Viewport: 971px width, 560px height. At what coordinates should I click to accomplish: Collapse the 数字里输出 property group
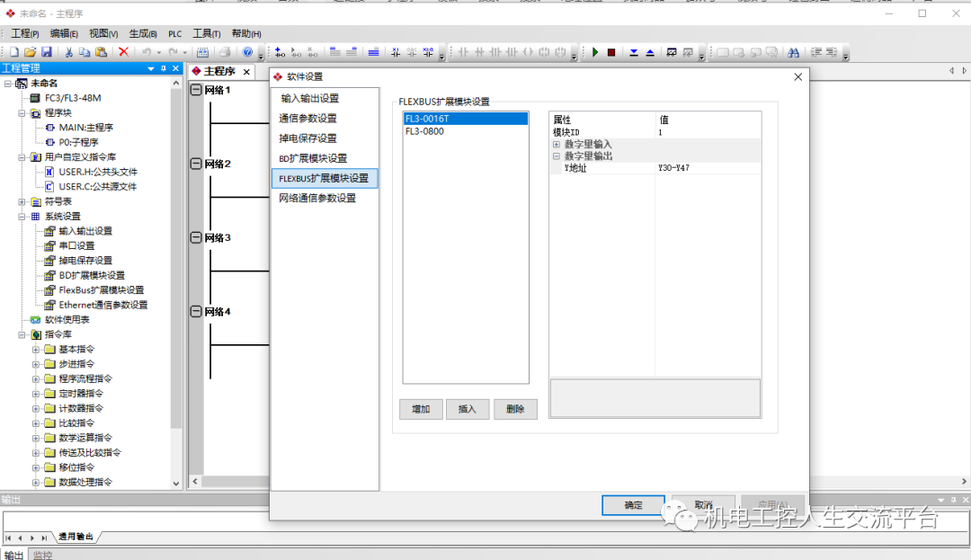click(x=557, y=156)
